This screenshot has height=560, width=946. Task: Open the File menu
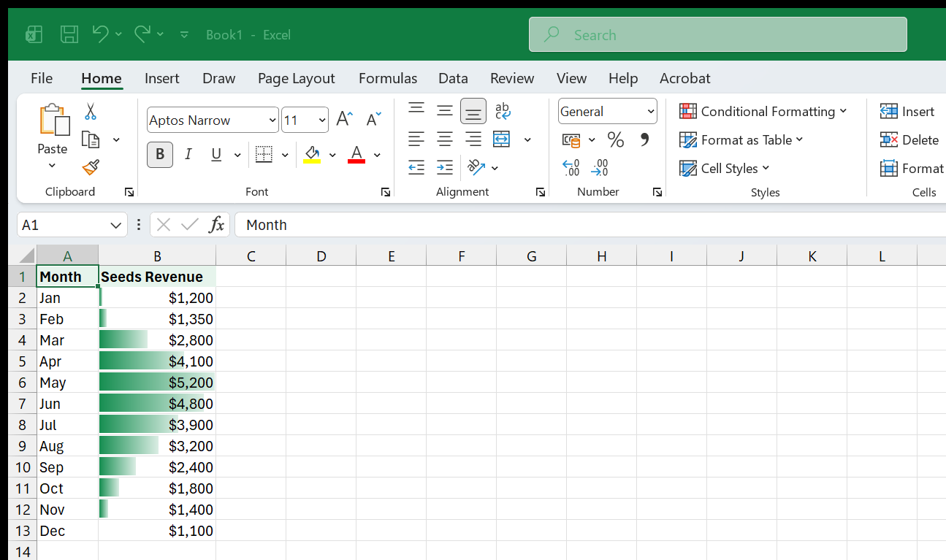point(42,78)
